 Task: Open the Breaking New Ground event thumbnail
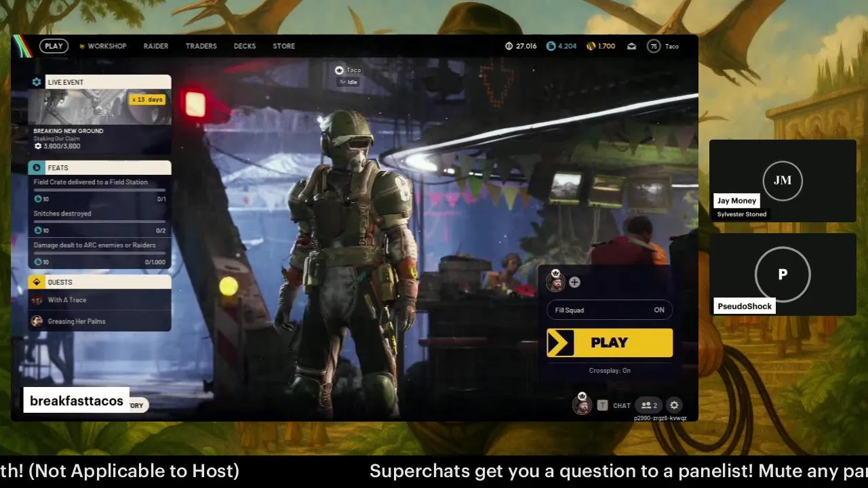[100, 106]
